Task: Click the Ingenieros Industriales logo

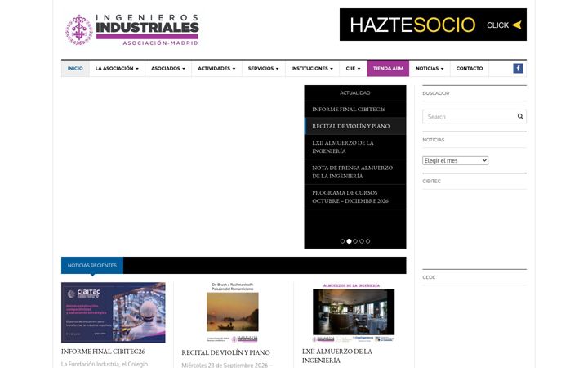Action: point(132,29)
